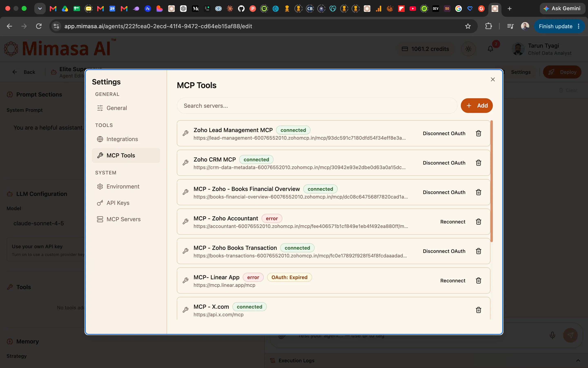Delete the MCP - Zoho Accountant entry
The height and width of the screenshot is (368, 588).
click(478, 222)
